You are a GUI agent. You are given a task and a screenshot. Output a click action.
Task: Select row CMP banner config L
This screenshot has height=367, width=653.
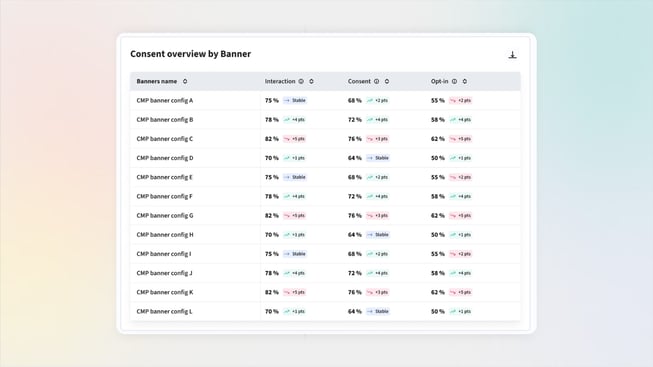coord(325,311)
